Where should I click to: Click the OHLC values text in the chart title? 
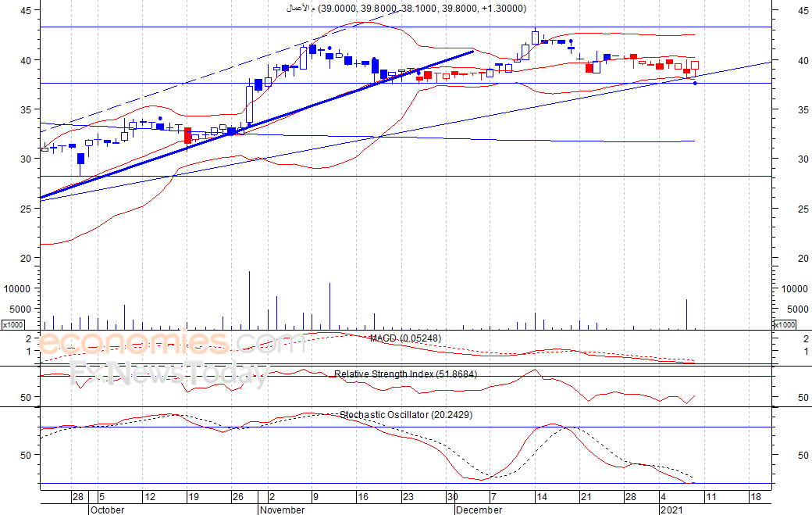(x=422, y=9)
